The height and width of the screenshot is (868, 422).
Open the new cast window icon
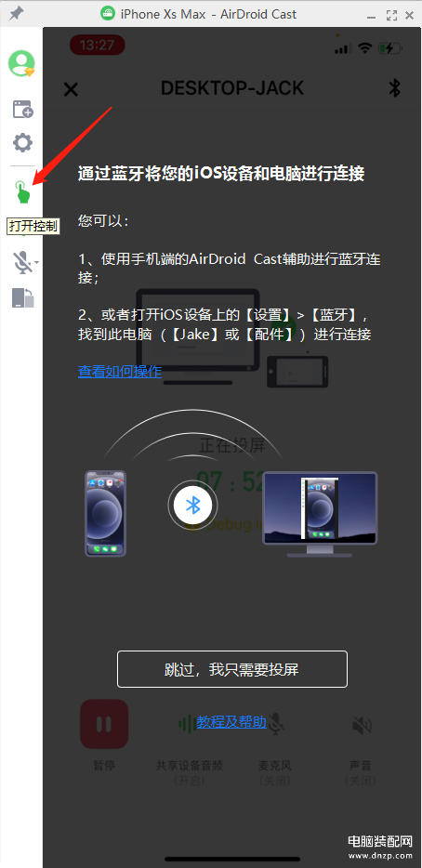pyautogui.click(x=22, y=109)
